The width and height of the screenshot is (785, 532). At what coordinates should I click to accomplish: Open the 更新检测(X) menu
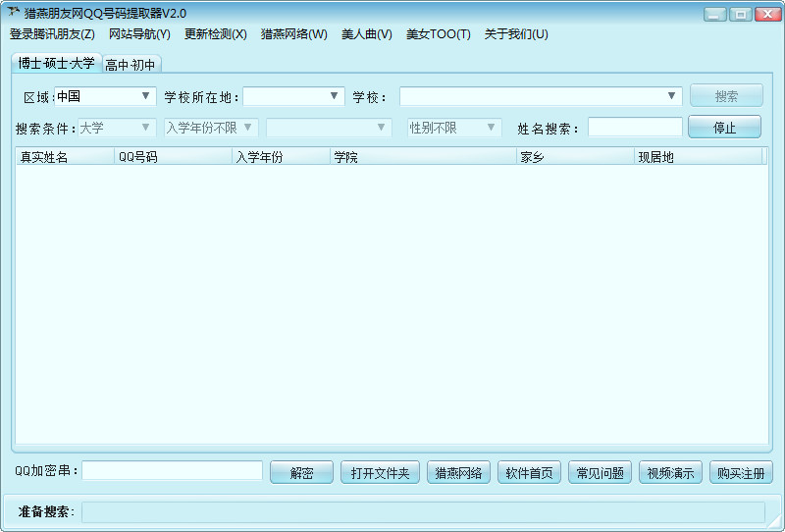[x=215, y=34]
